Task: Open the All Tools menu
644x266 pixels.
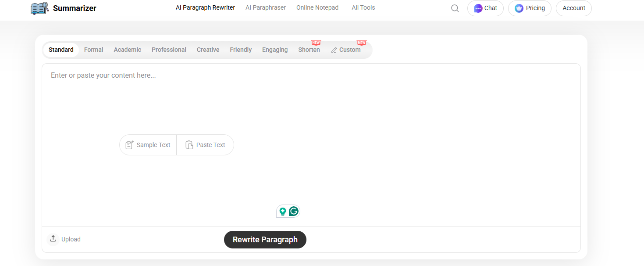Action: [363, 7]
